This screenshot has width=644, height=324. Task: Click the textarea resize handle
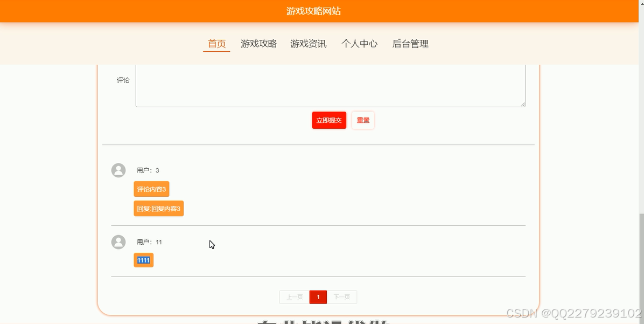[x=523, y=105]
